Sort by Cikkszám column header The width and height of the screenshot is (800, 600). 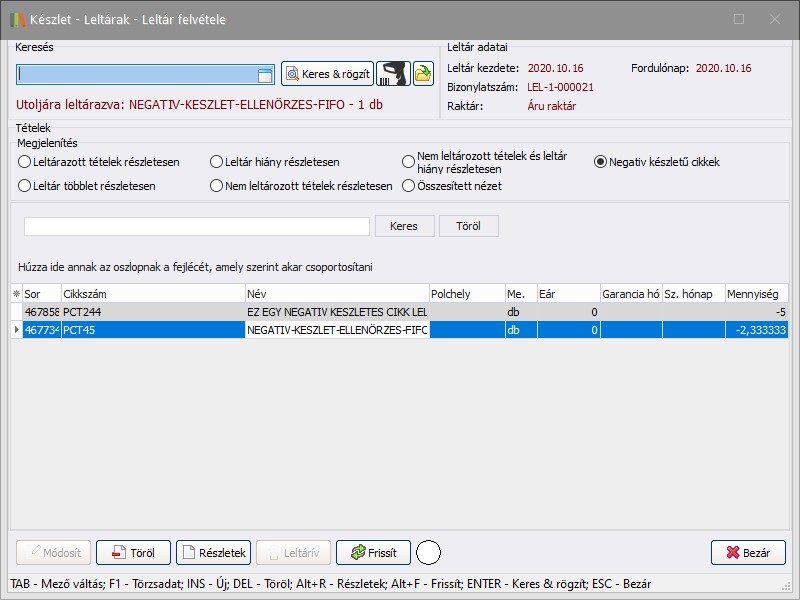[x=152, y=294]
